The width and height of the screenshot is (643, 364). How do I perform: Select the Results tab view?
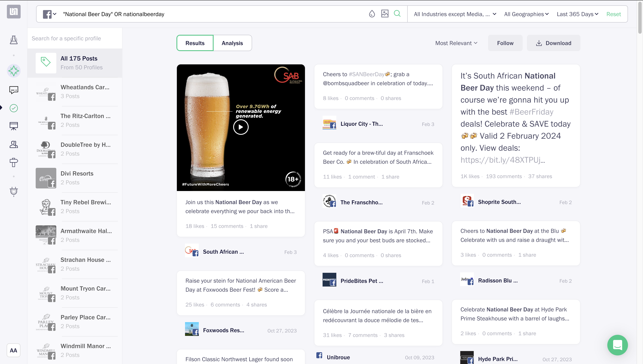195,43
